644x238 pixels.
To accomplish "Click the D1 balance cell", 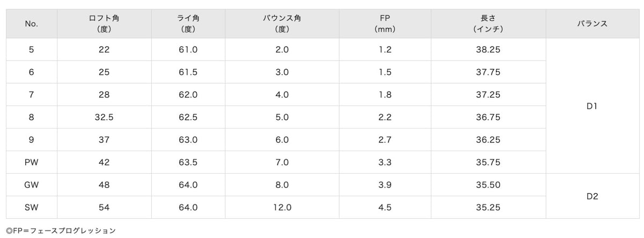I will coord(592,106).
